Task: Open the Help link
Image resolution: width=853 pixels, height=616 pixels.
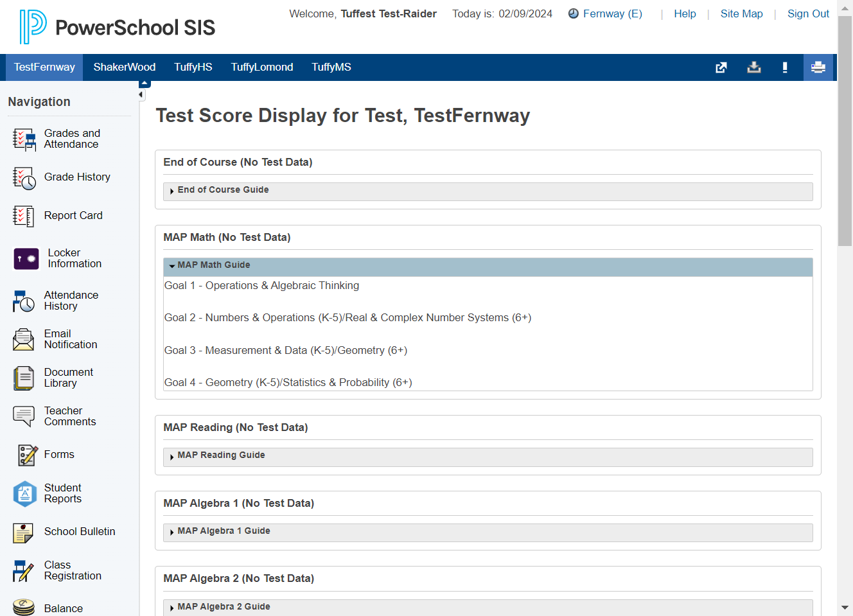Action: (685, 14)
